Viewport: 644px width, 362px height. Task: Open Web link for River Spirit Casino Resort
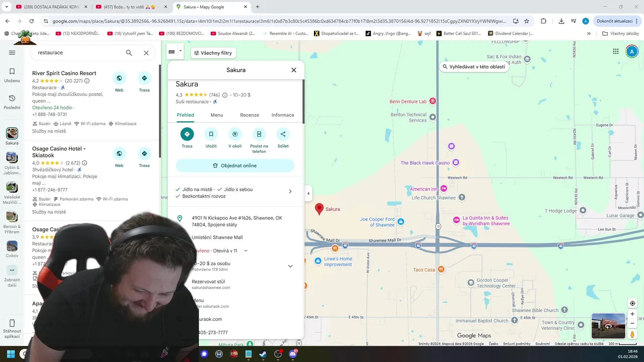click(x=119, y=78)
